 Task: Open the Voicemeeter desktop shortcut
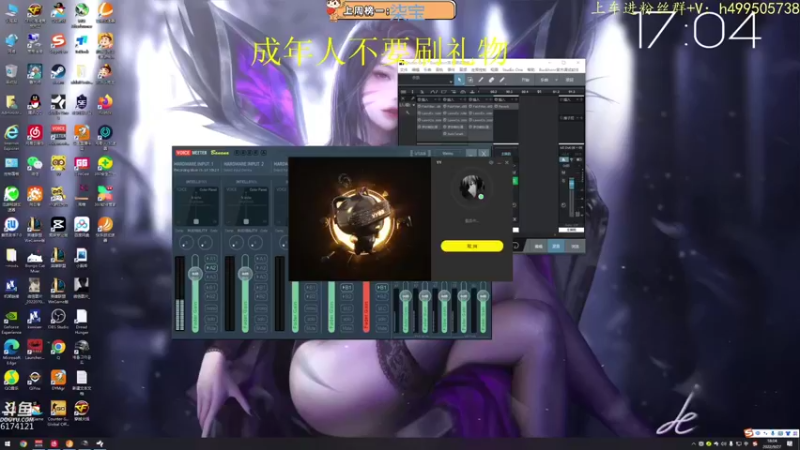(58, 133)
